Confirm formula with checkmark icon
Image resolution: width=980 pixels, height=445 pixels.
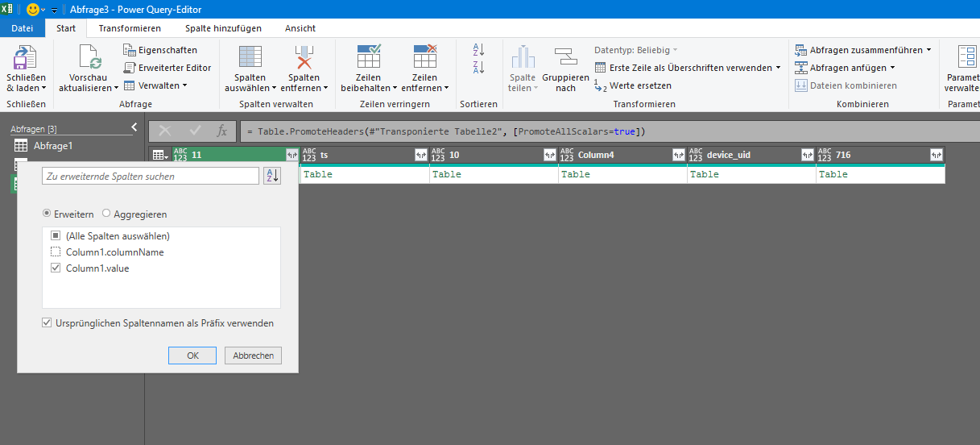195,131
